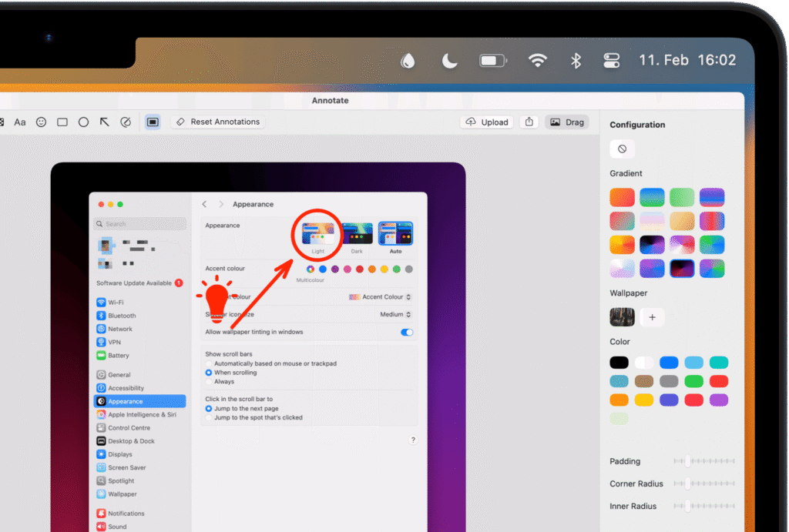The height and width of the screenshot is (532, 789).
Task: Adjust the Inner Radius slider
Action: click(x=704, y=506)
